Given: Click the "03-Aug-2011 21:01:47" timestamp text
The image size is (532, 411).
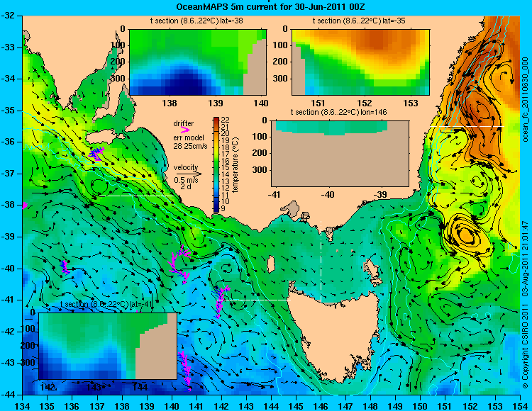Looking at the screenshot, I should 525,259.
